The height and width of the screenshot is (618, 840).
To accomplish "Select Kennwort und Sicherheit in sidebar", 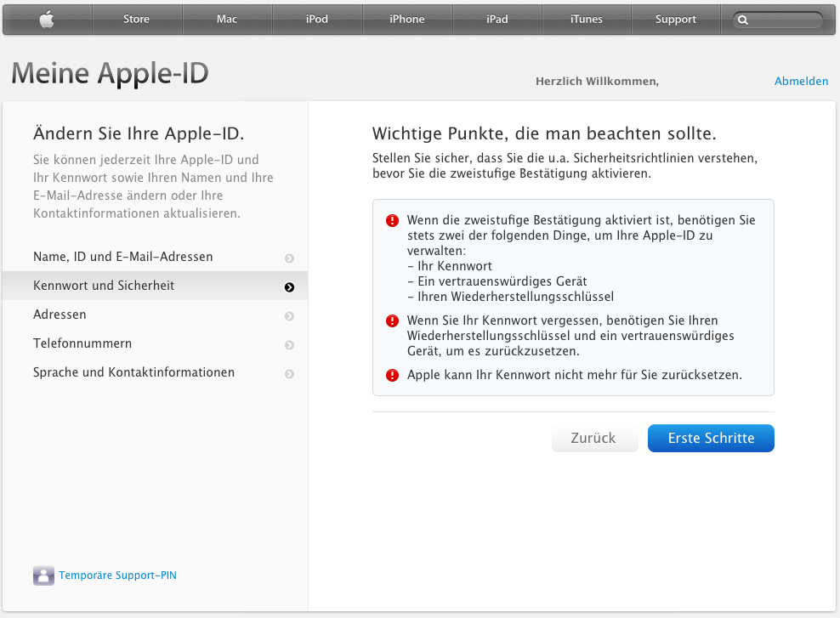I will pyautogui.click(x=156, y=286).
